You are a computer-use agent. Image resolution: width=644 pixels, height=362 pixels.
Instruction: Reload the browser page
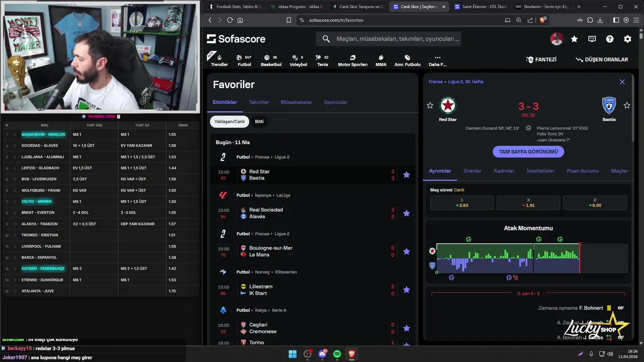tap(230, 20)
